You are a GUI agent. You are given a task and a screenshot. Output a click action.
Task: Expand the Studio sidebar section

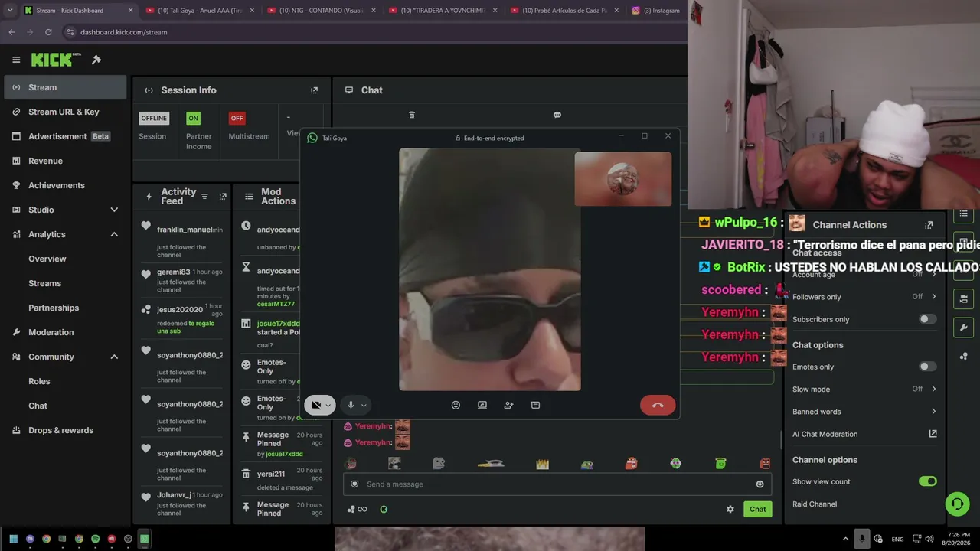tap(114, 210)
